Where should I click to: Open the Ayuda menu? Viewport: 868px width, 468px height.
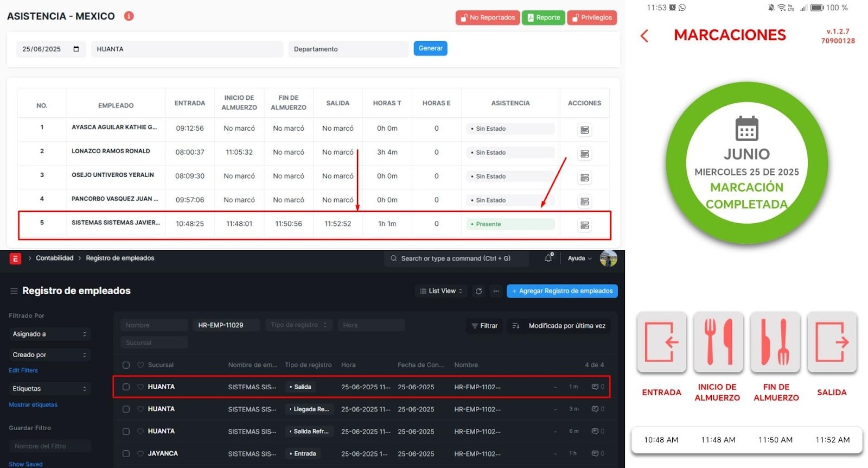pos(579,258)
